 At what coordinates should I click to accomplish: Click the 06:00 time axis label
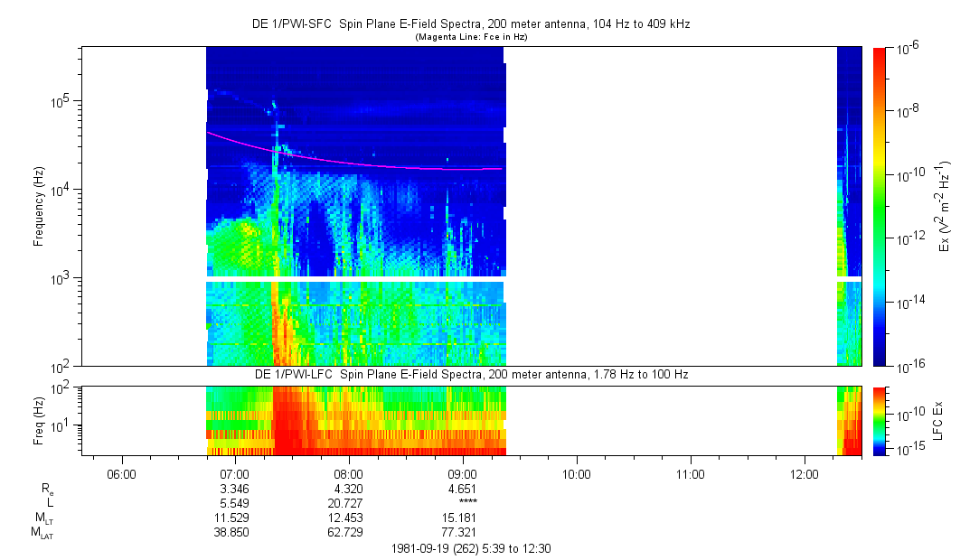(121, 473)
